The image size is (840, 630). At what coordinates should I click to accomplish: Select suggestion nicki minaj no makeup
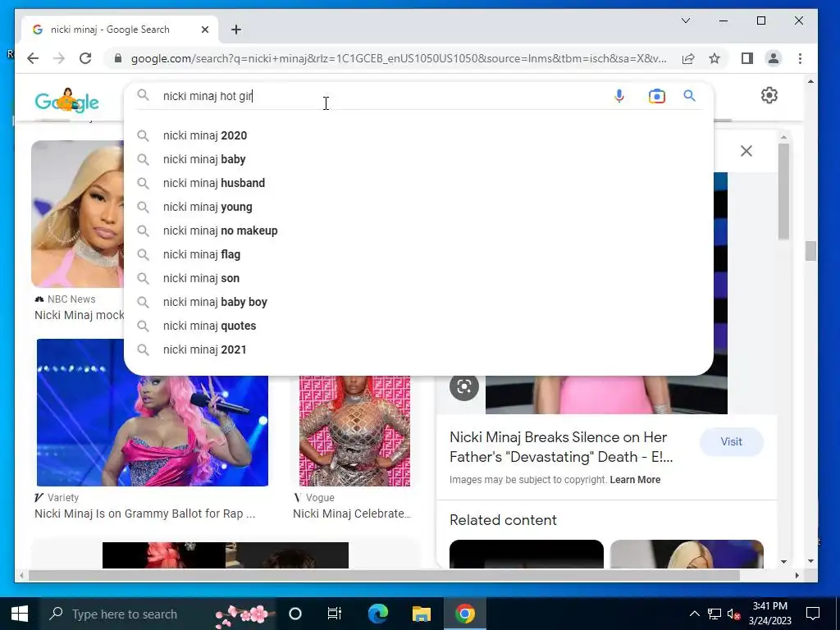(x=419, y=231)
